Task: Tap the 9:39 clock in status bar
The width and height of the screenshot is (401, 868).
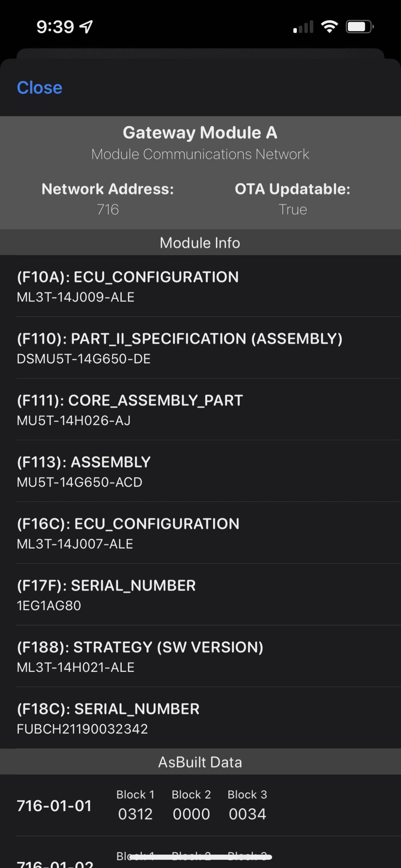Action: pyautogui.click(x=55, y=27)
